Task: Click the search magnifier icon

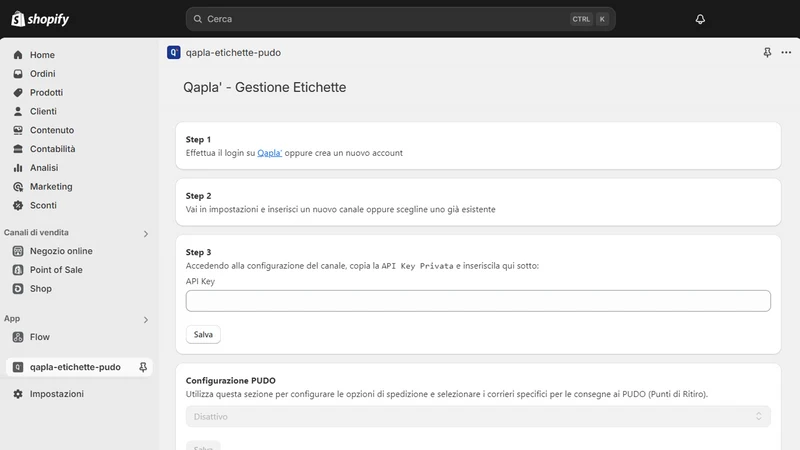Action: click(197, 19)
